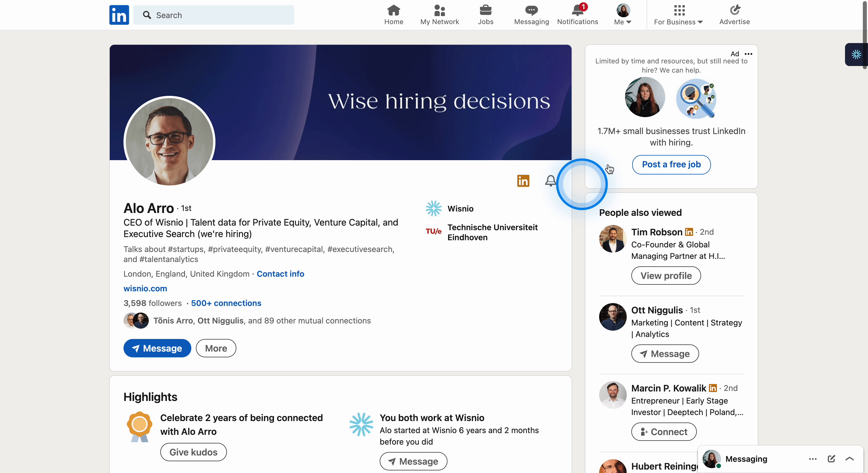
Task: Click the Post a free job button
Action: pos(671,164)
